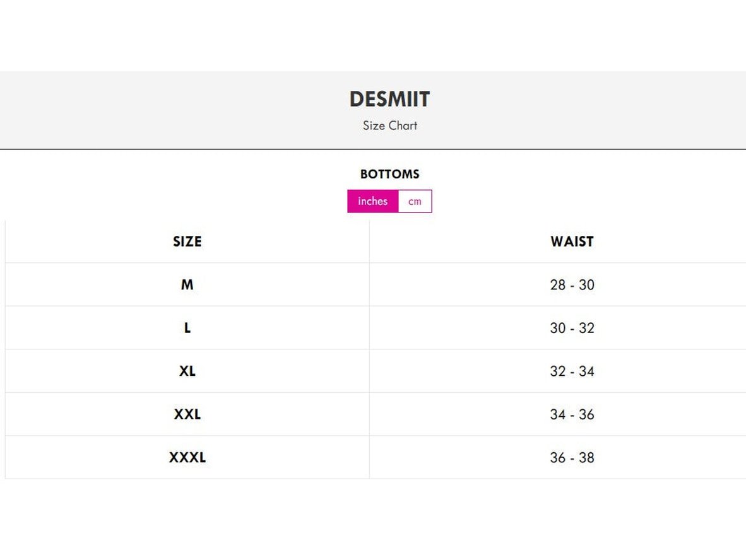Select the L size row label

[187, 328]
